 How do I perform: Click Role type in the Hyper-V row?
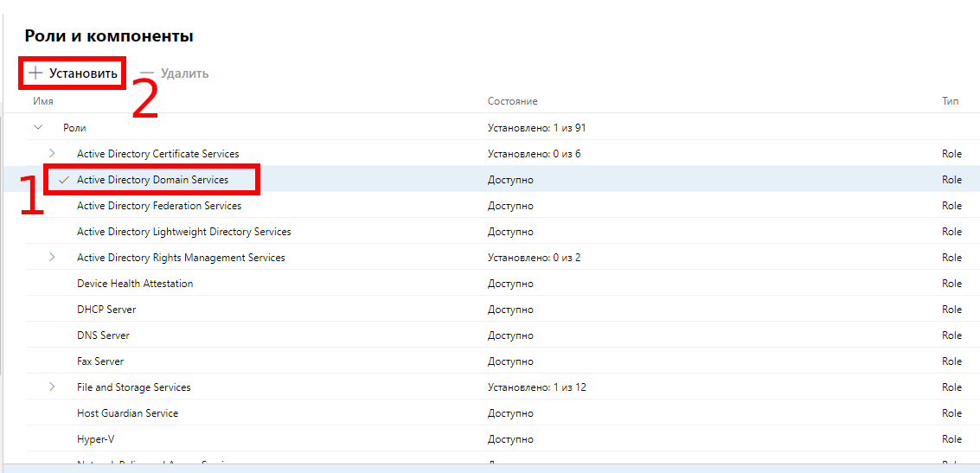951,439
